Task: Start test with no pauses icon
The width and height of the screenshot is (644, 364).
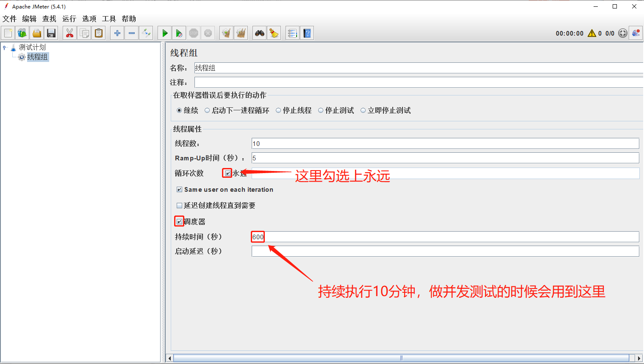Action: 179,33
